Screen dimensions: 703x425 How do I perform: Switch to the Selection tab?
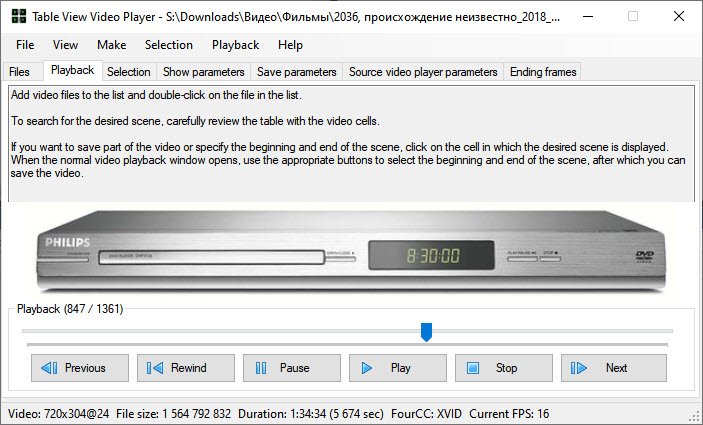click(x=129, y=72)
